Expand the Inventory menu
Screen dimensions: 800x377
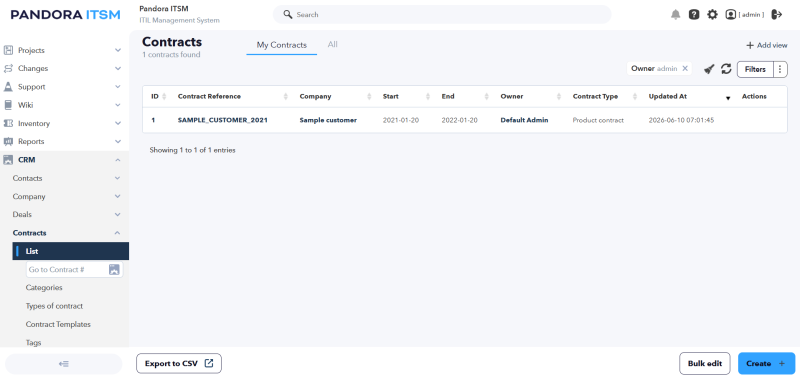(118, 123)
